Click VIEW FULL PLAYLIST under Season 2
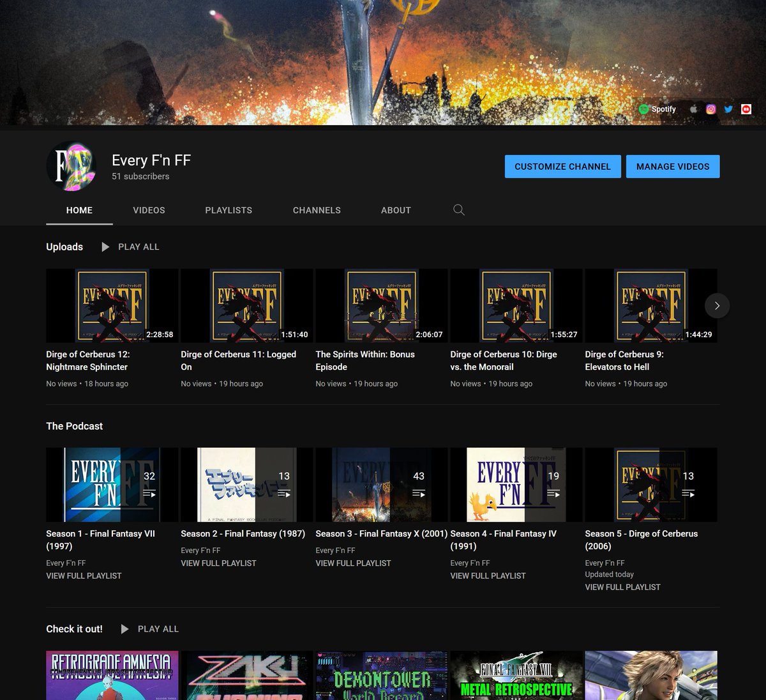 [218, 563]
